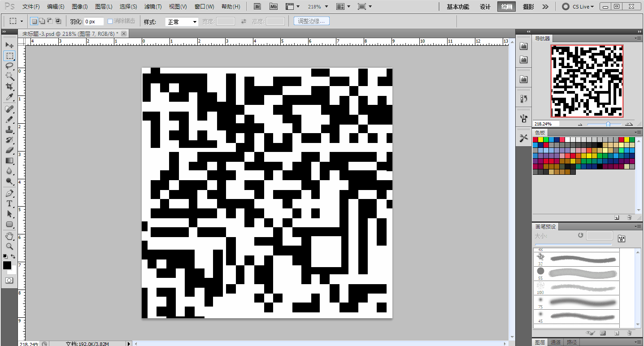The height and width of the screenshot is (346, 644).
Task: Click the 羽化 feather input field
Action: coord(94,22)
